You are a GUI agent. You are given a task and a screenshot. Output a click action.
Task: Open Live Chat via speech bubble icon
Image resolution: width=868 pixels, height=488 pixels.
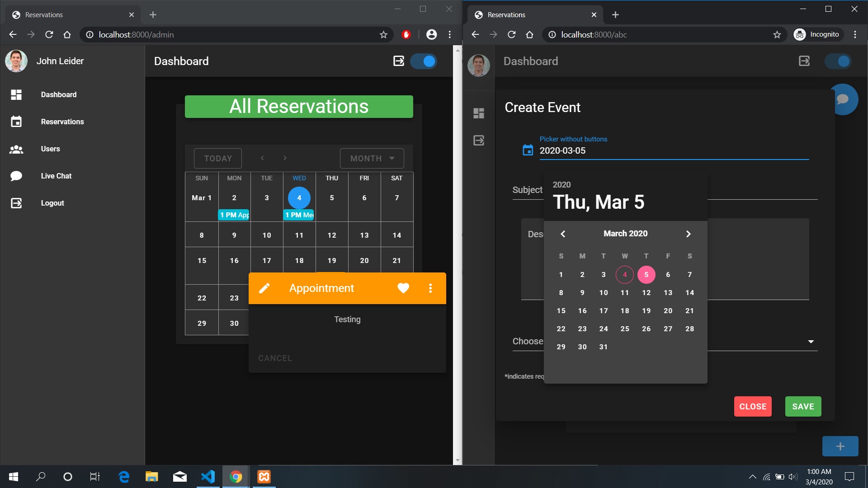[16, 176]
